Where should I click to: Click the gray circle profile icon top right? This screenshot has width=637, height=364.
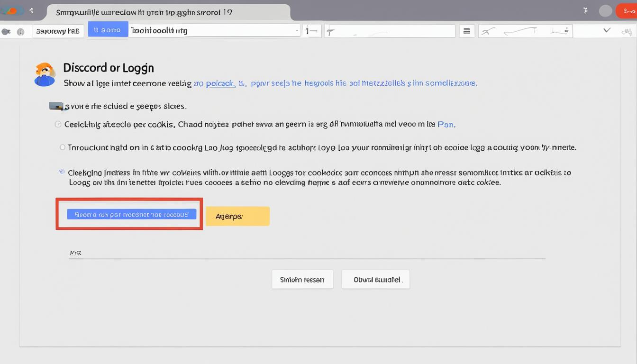(605, 11)
